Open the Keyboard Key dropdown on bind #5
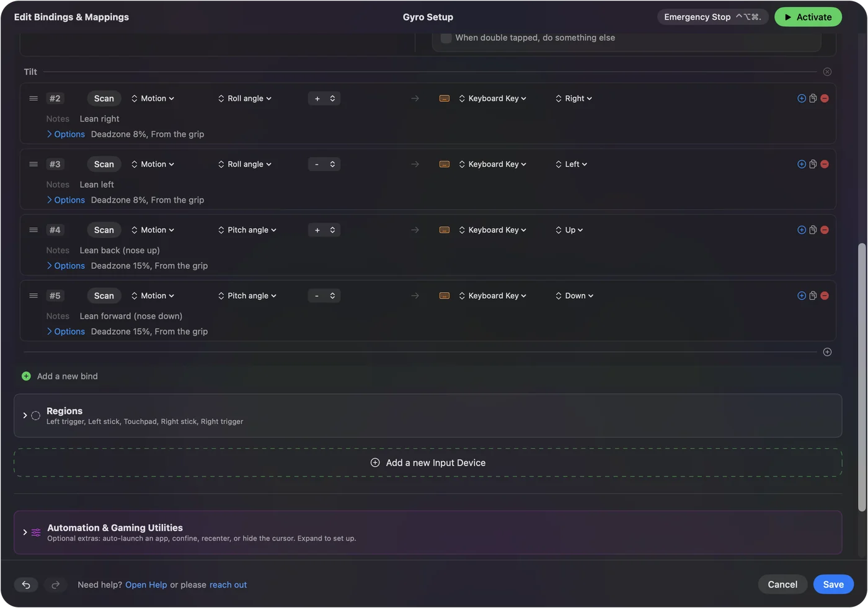 coord(493,296)
